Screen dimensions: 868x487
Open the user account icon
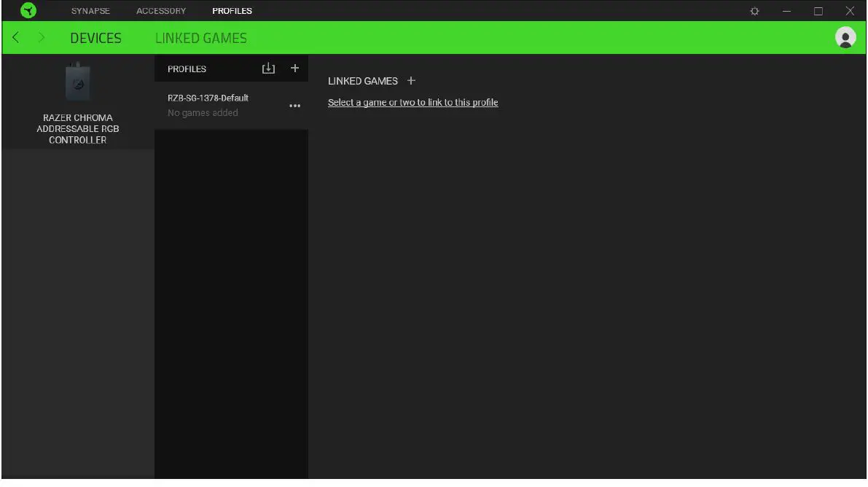pos(845,37)
